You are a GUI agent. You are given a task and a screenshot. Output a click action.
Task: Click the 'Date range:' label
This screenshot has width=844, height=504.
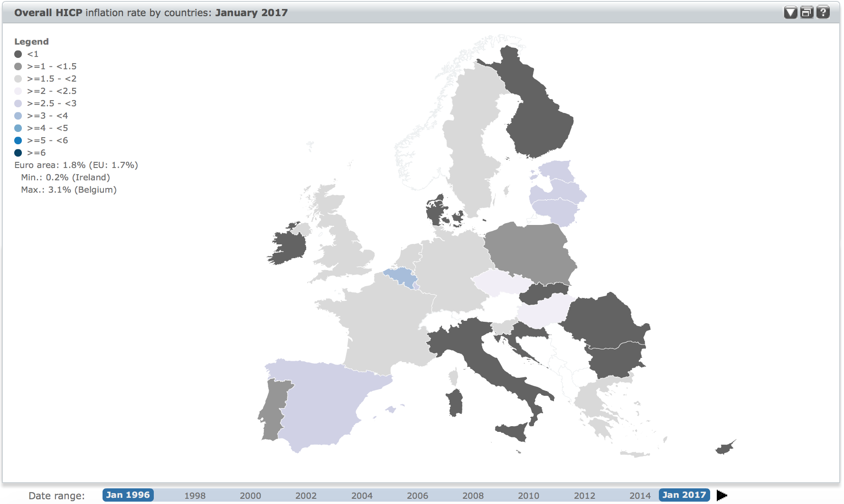click(56, 496)
